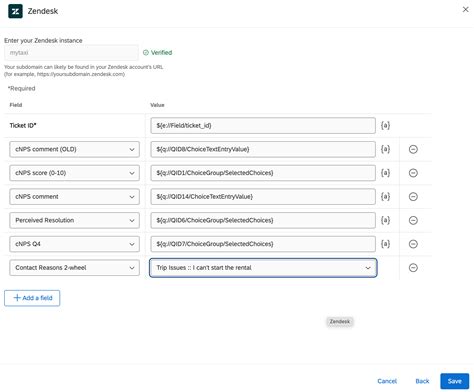Click the Cancel link
This screenshot has width=474, height=392.
pyautogui.click(x=387, y=381)
